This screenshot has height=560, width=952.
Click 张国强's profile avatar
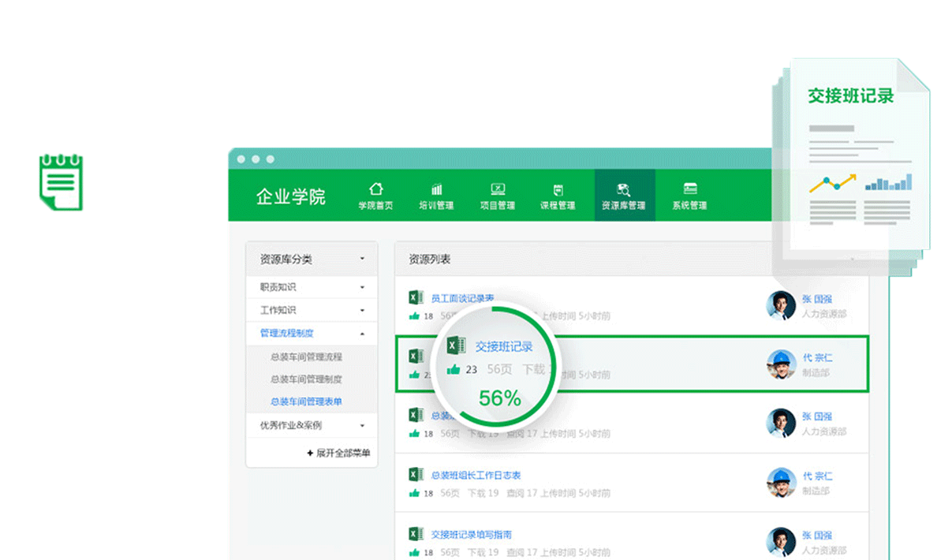coord(782,305)
